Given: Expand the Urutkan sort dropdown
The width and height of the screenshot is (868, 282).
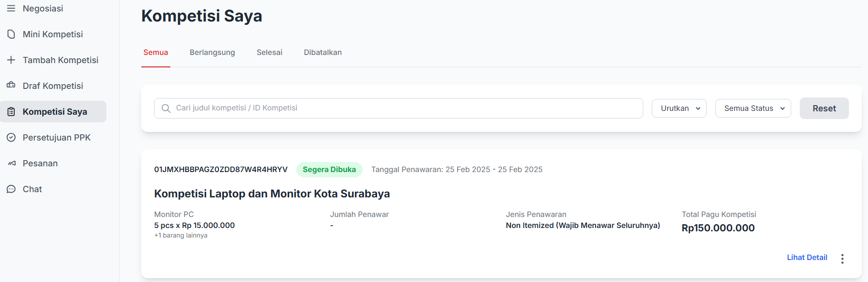Looking at the screenshot, I should pyautogui.click(x=679, y=108).
